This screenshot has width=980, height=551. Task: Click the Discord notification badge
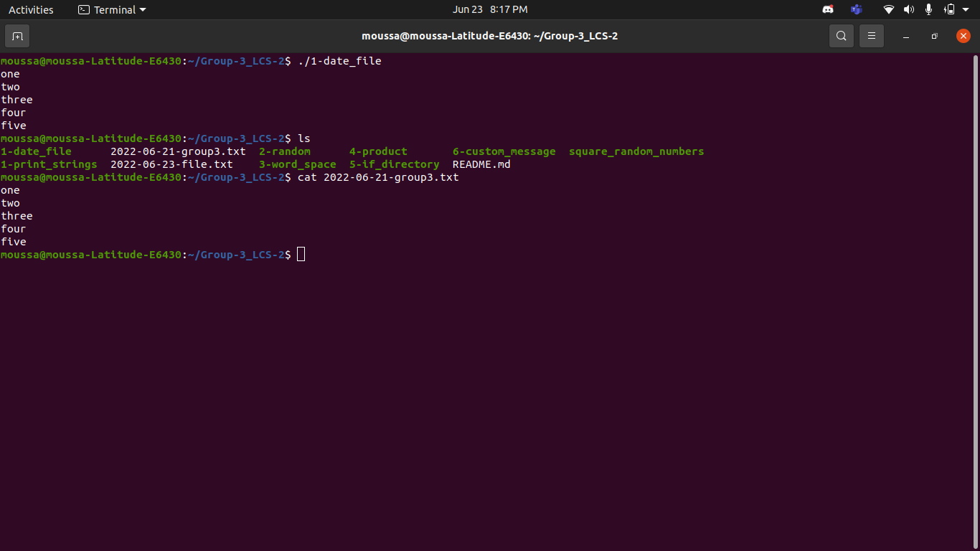tap(832, 6)
